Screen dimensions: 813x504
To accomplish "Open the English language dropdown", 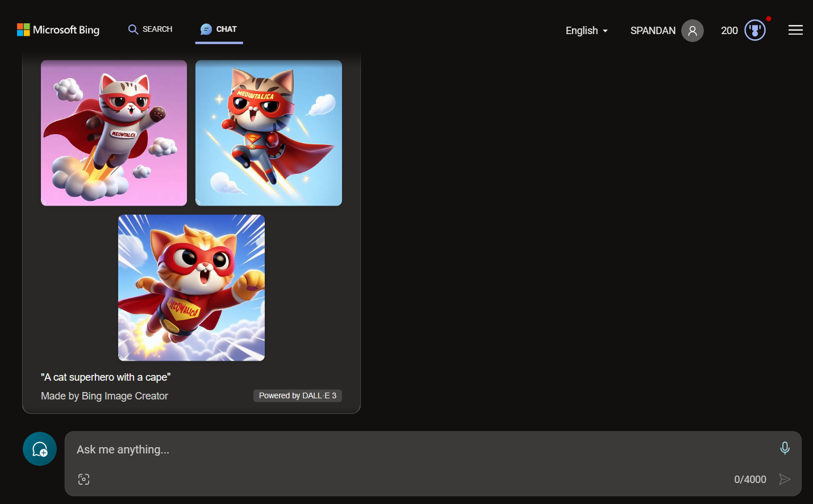I will (x=586, y=31).
